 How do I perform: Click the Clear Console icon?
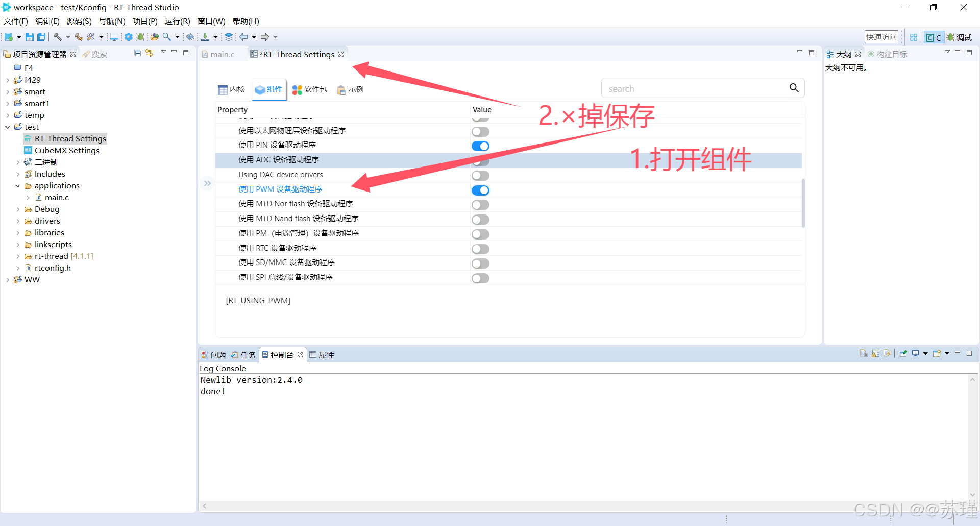pyautogui.click(x=864, y=353)
